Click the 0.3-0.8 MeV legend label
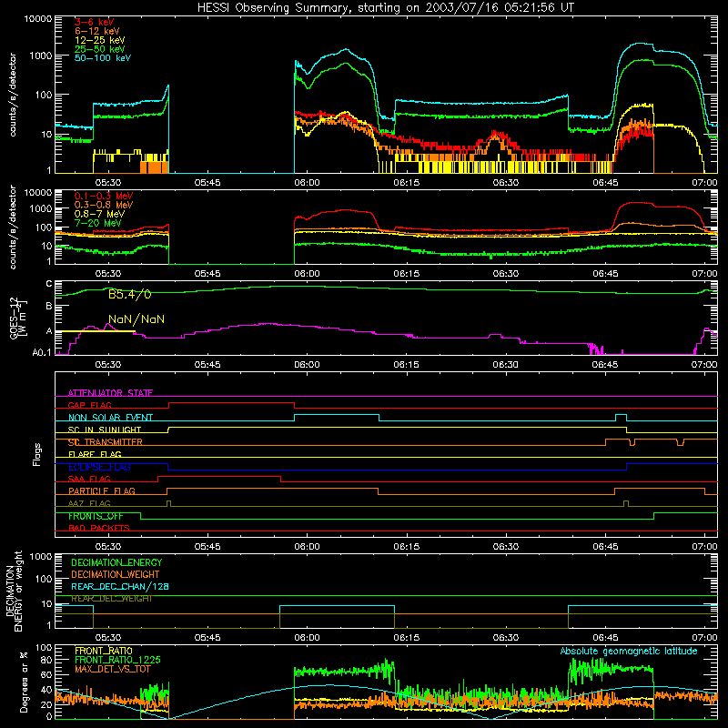This screenshot has width=728, height=728. (104, 205)
